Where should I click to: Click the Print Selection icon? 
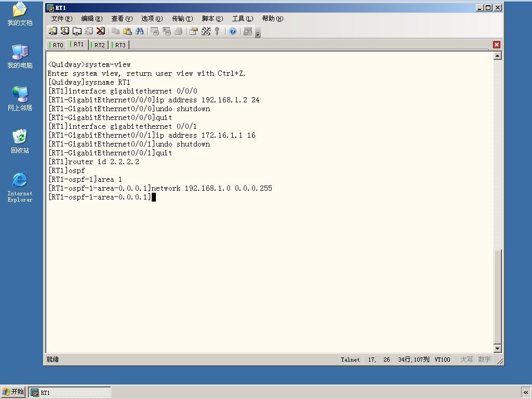click(167, 31)
